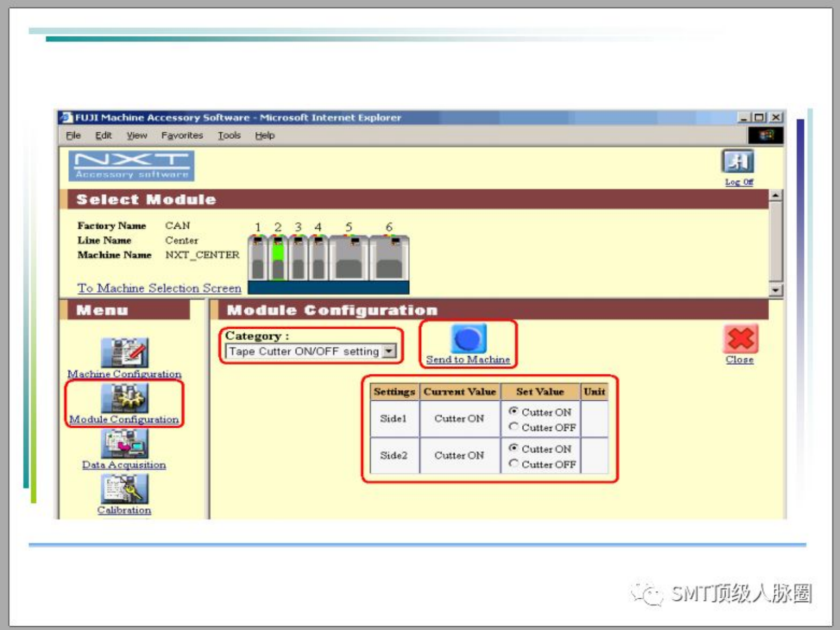Select module 1 in the machine diagram
Image resolution: width=840 pixels, height=630 pixels.
258,258
